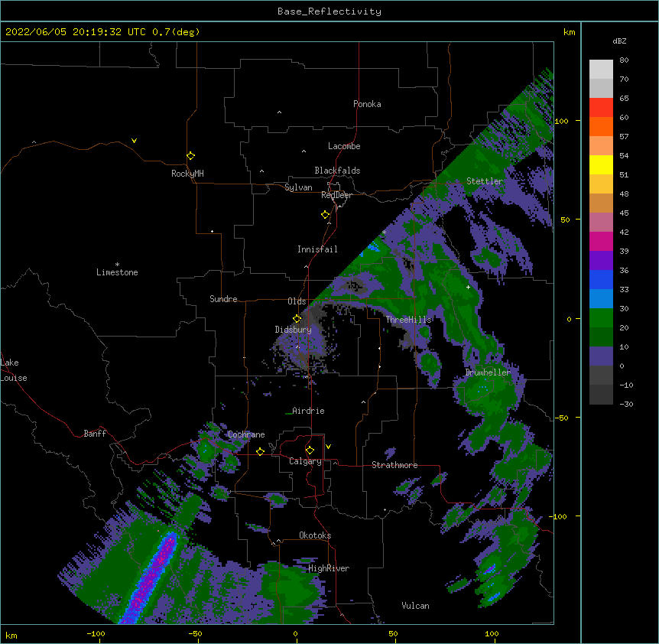The height and width of the screenshot is (644, 659).
Task: Click the 50 tick on the right y-axis
Action: tap(565, 220)
